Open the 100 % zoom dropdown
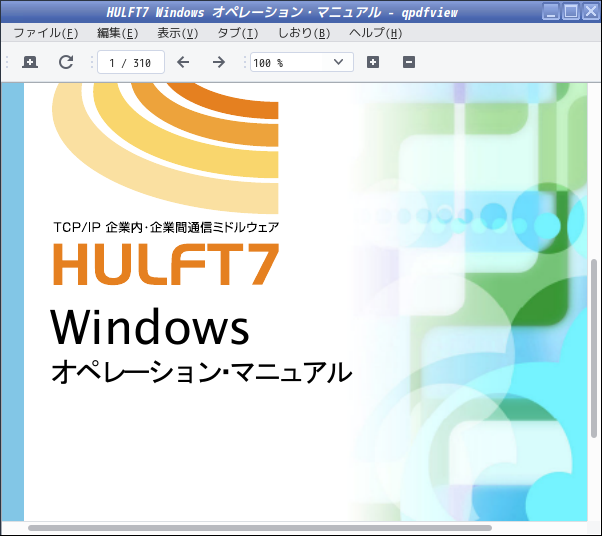 (x=302, y=62)
